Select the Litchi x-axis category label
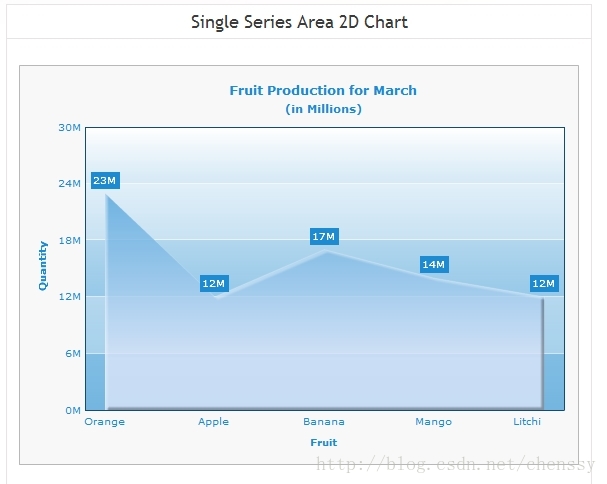This screenshot has height=484, width=607. click(x=527, y=422)
